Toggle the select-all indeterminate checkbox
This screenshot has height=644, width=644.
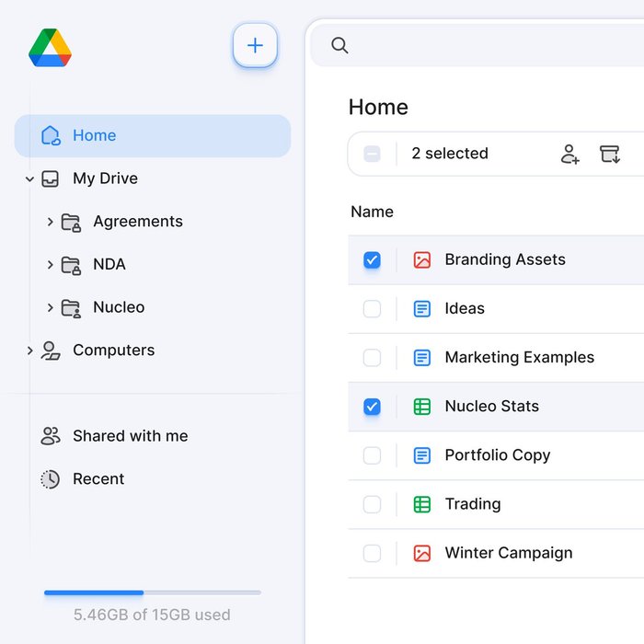372,154
